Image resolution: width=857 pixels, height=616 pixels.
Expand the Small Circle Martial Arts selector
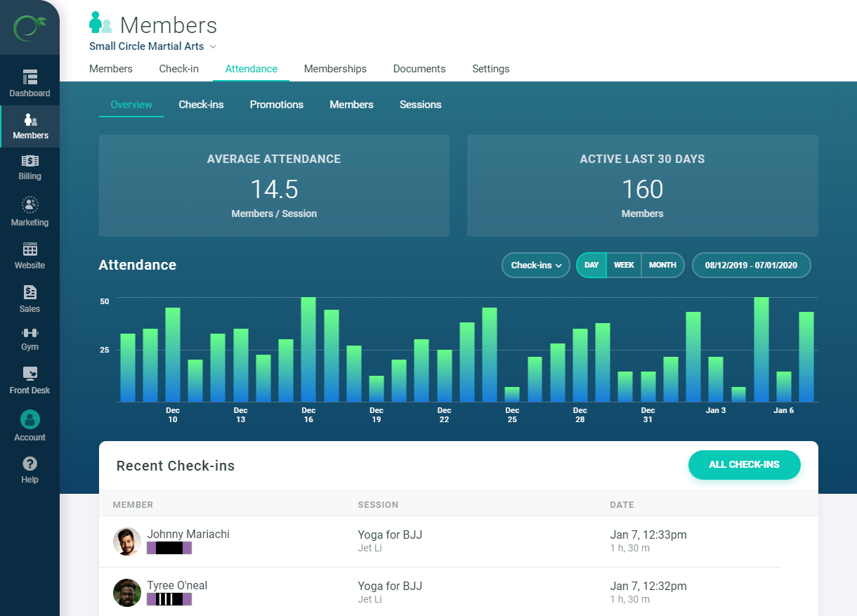152,46
